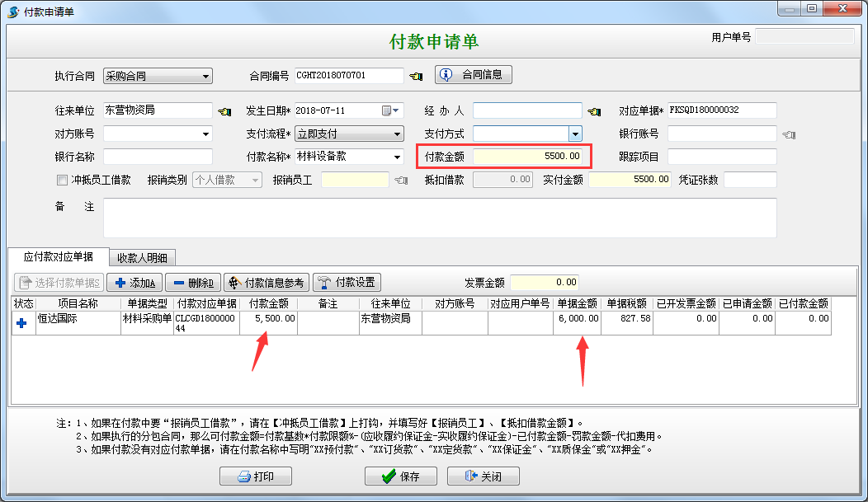868x502 pixels.
Task: Open the 支付流程 dropdown showing 立即支付
Action: coord(349,134)
